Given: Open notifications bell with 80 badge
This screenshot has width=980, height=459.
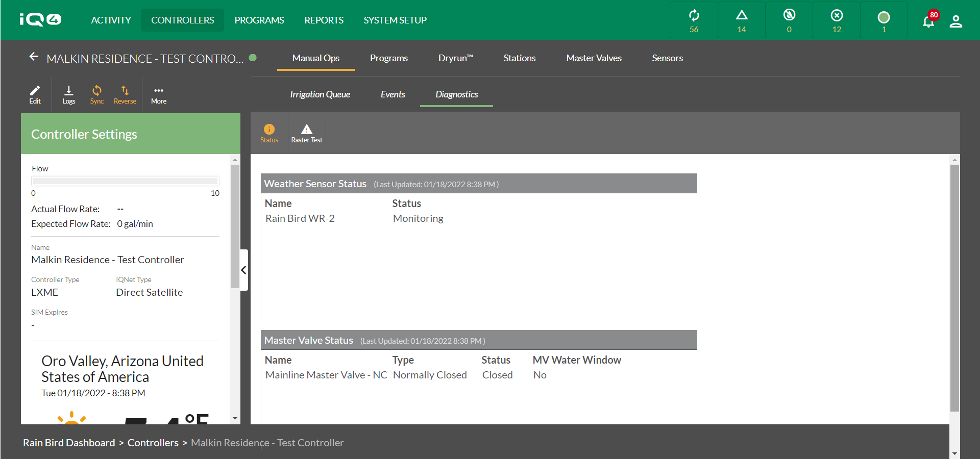Looking at the screenshot, I should click(x=929, y=21).
